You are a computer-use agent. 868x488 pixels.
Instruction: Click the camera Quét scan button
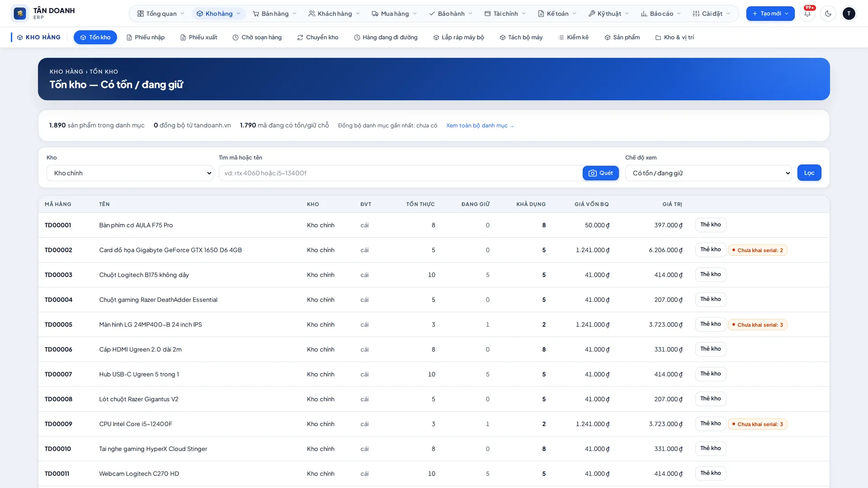[600, 173]
